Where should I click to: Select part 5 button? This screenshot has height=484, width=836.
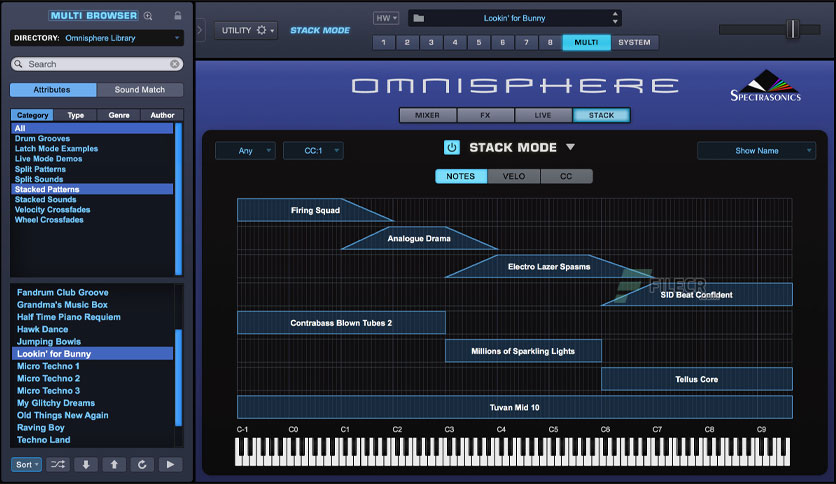click(479, 42)
